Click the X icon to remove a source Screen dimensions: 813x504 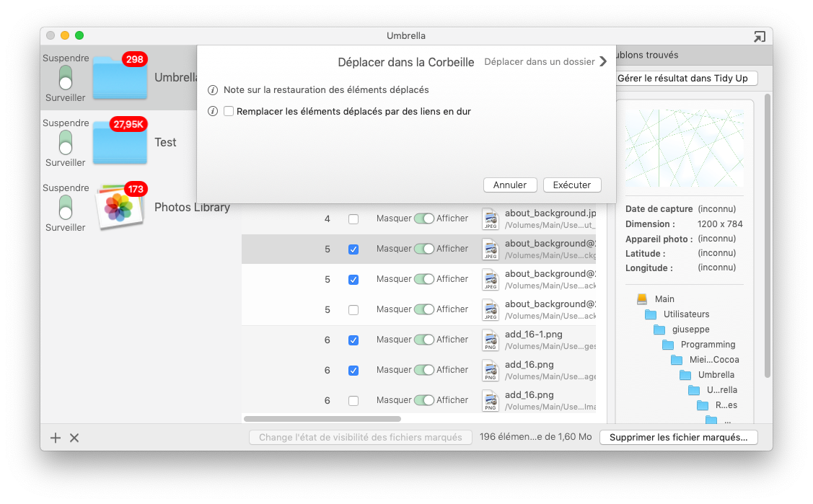(x=74, y=438)
